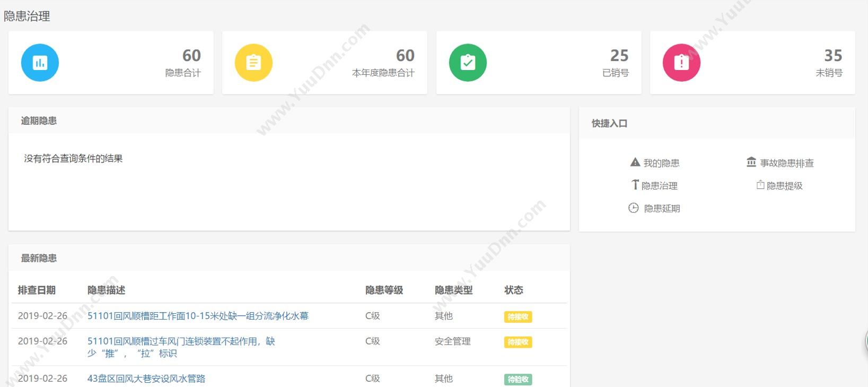
Task: Click the 隐患合计 count of 60
Action: click(191, 55)
